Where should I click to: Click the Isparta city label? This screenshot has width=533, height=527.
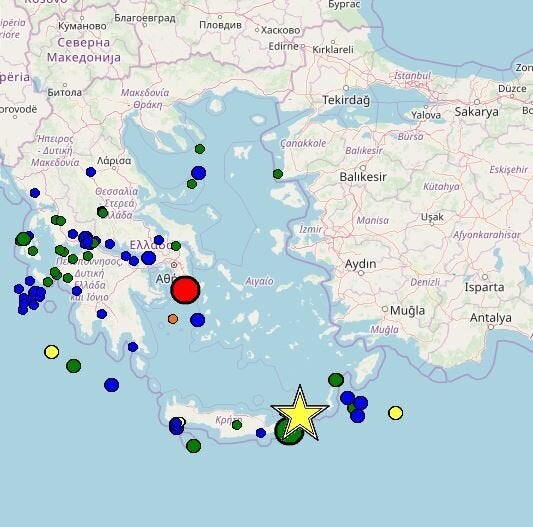484,287
